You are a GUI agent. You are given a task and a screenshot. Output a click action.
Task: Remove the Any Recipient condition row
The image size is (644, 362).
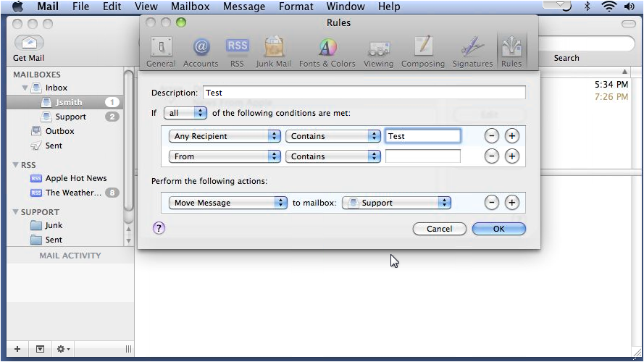click(x=491, y=136)
